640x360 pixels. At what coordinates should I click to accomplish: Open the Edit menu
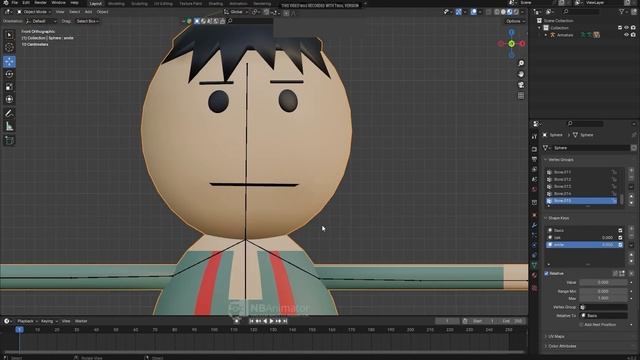pyautogui.click(x=26, y=3)
